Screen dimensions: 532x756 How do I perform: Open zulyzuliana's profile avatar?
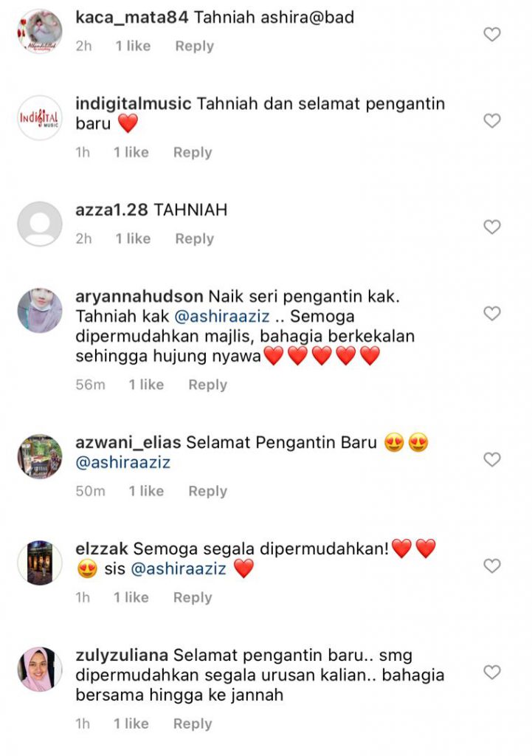tap(40, 669)
